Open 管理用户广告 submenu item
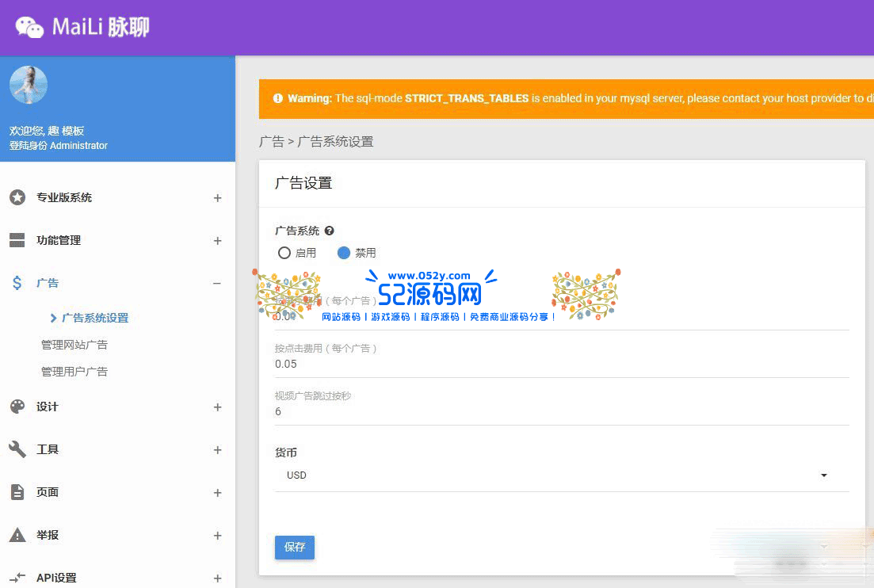The width and height of the screenshot is (874, 588). 74,372
